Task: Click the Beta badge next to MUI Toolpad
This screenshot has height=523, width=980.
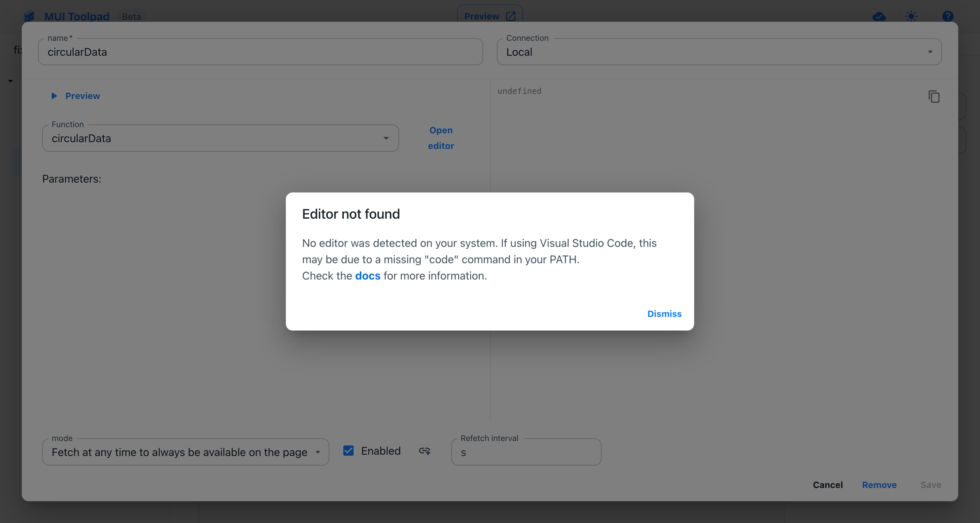Action: pos(131,16)
